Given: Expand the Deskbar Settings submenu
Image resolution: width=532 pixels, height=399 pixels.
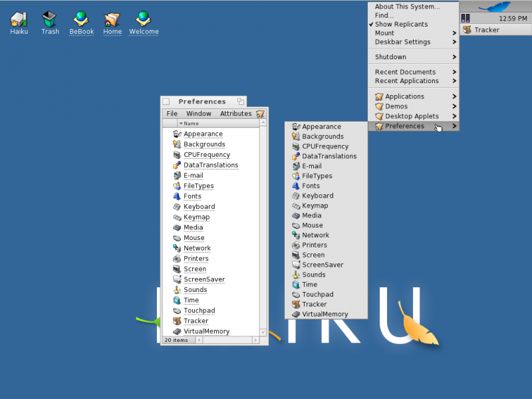Looking at the screenshot, I should [413, 42].
